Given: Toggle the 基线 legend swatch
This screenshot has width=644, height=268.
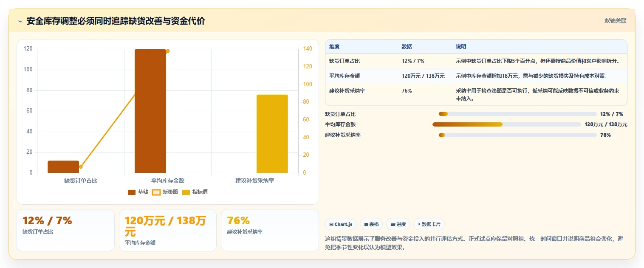Looking at the screenshot, I should [x=132, y=192].
